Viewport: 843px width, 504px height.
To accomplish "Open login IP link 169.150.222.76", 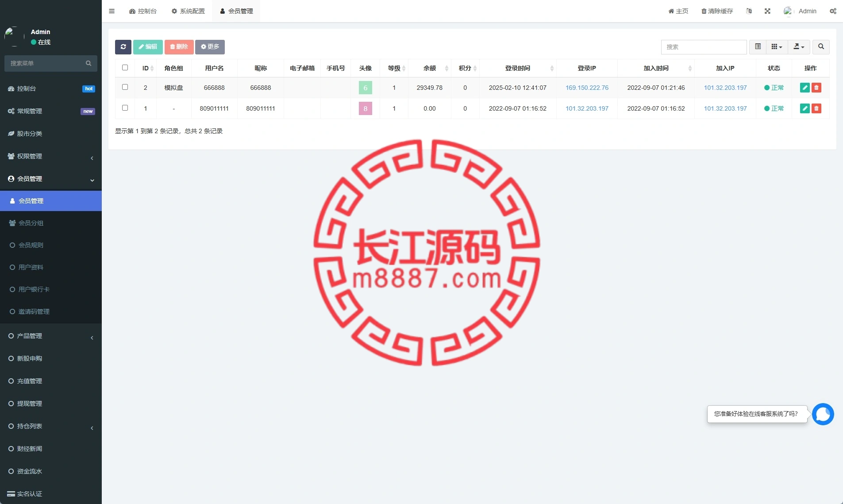I will coord(587,88).
